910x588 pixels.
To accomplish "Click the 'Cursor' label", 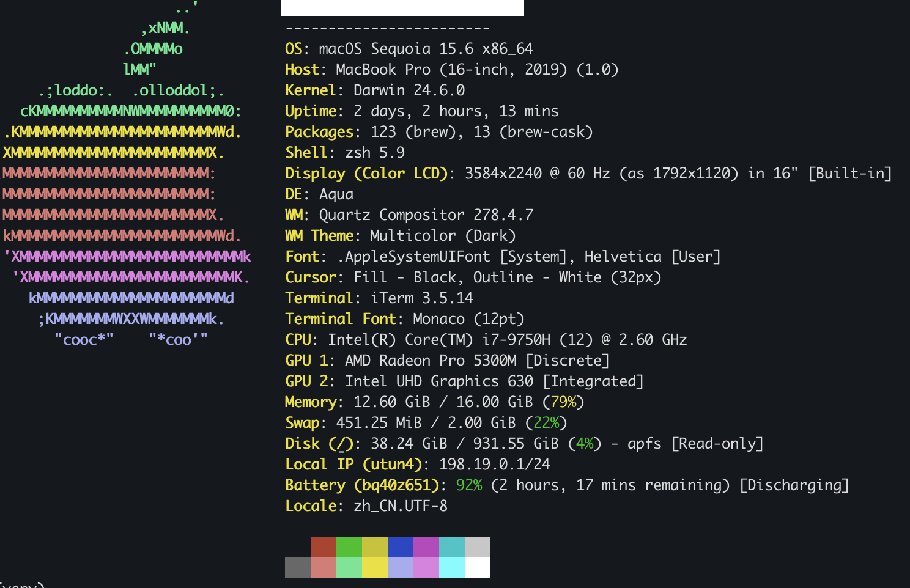I will pyautogui.click(x=311, y=277).
